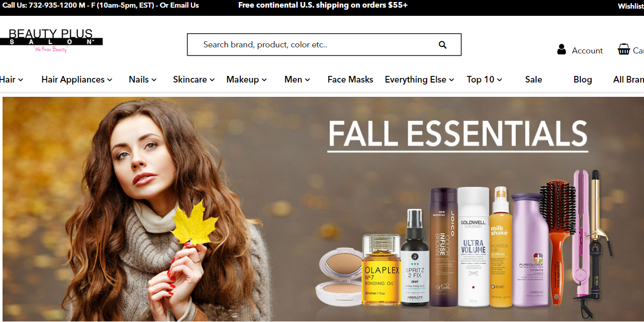This screenshot has width=644, height=322.
Task: Click the search magnifier icon
Action: tap(442, 45)
